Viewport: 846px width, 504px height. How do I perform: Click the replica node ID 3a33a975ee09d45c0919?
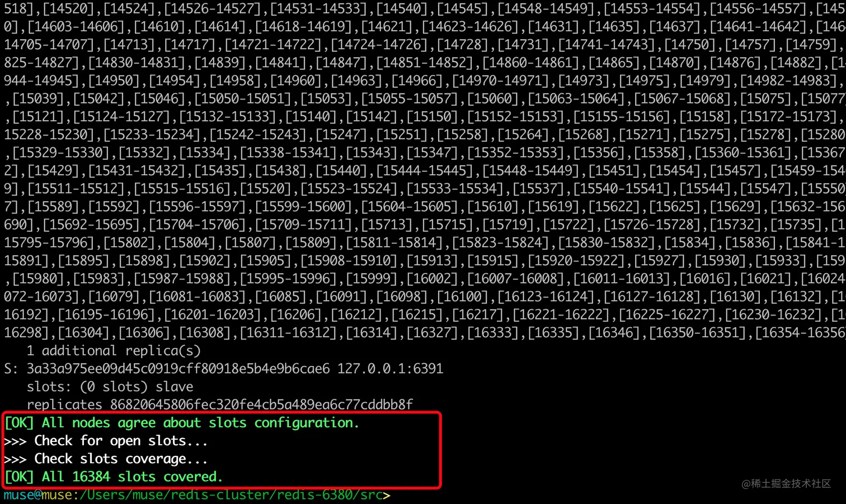point(178,369)
